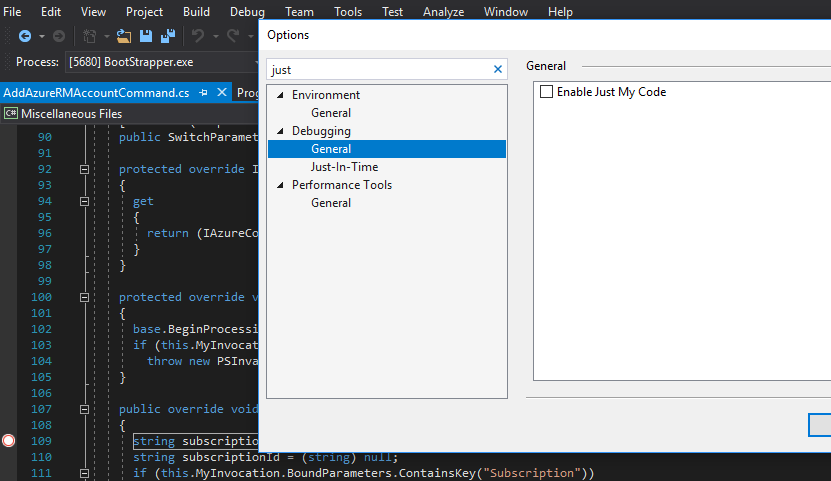
Task: Click the Redo toolbar icon
Action: [233, 36]
